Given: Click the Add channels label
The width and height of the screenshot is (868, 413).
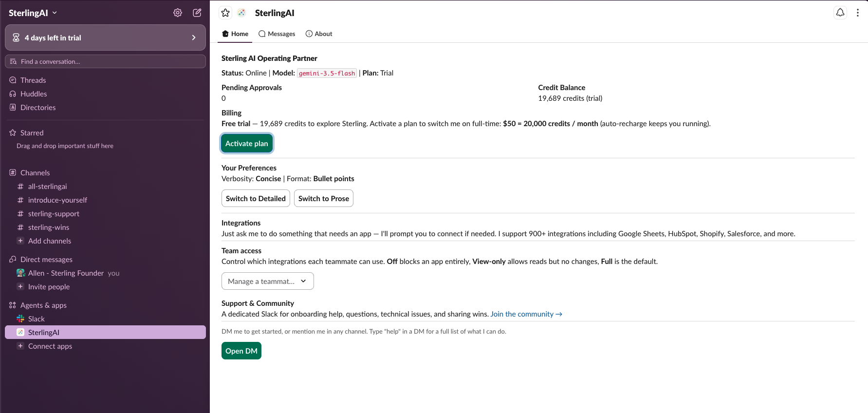Looking at the screenshot, I should tap(50, 241).
